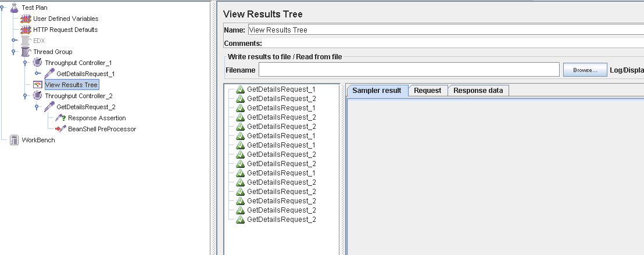Collapse the Throughput Controller_1 node
Image resolution: width=644 pixels, height=255 pixels.
(25, 62)
